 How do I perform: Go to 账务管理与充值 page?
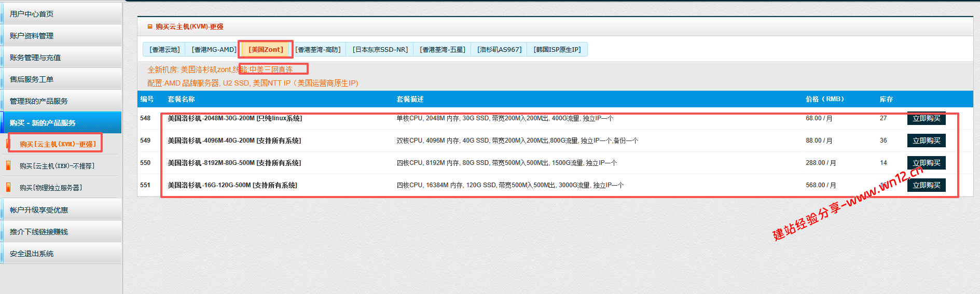click(x=35, y=58)
